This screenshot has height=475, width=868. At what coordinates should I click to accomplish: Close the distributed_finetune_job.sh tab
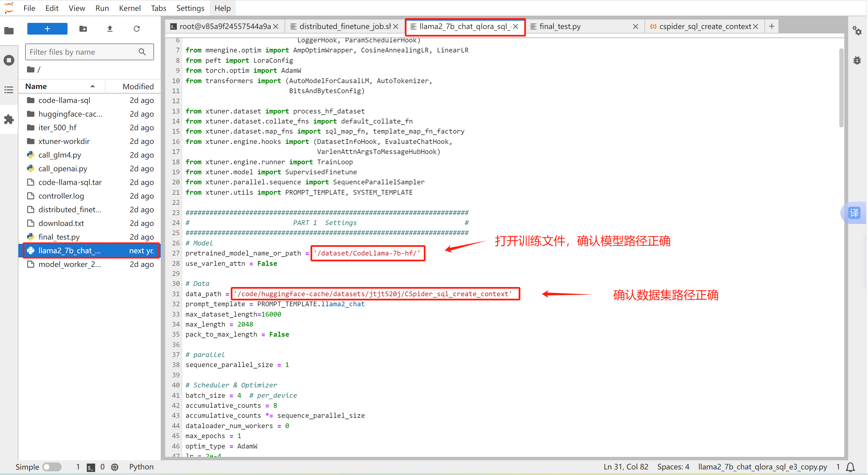coord(396,26)
